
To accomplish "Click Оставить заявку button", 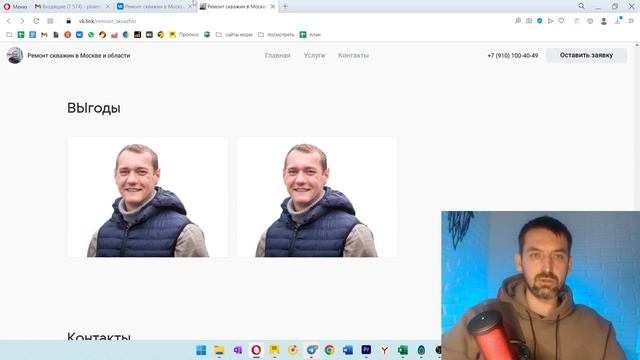I will [x=587, y=55].
